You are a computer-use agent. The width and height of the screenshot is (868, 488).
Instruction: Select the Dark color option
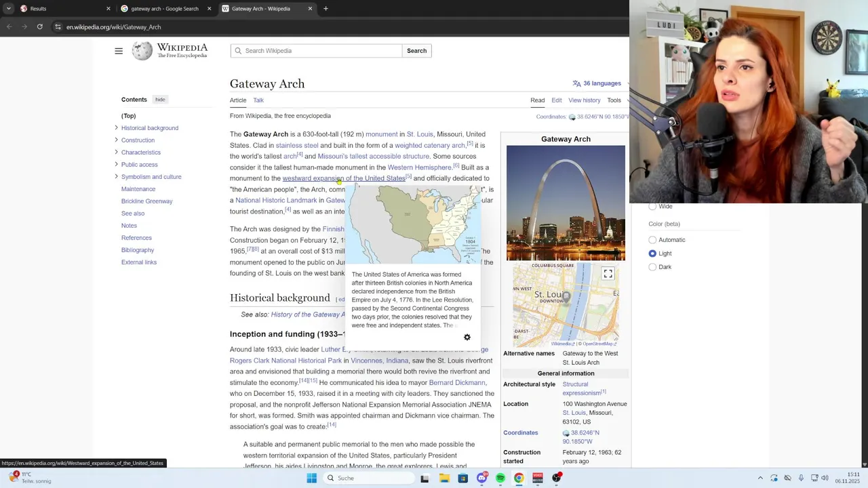[x=652, y=267]
